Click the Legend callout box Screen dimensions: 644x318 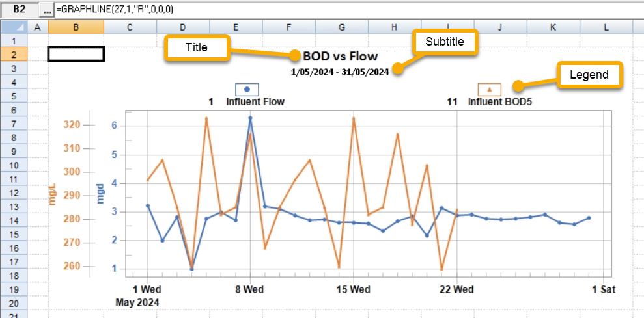point(589,75)
